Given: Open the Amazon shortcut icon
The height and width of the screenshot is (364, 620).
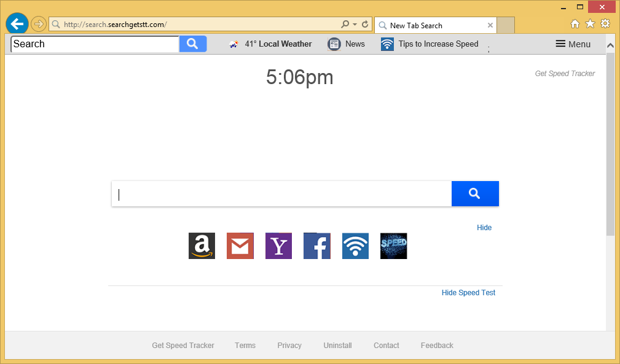Looking at the screenshot, I should [x=202, y=246].
